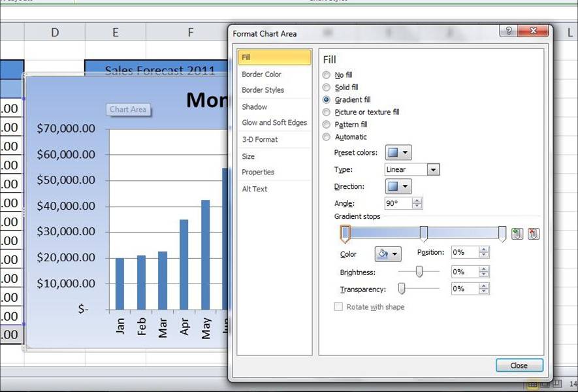Remove gradient stop button

tap(534, 234)
